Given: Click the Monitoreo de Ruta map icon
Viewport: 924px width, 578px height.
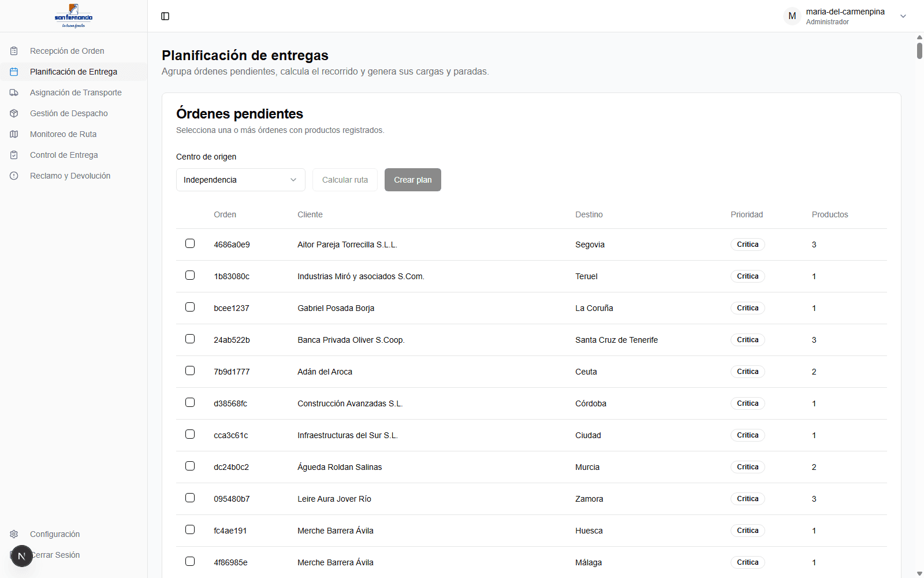Looking at the screenshot, I should point(14,134).
